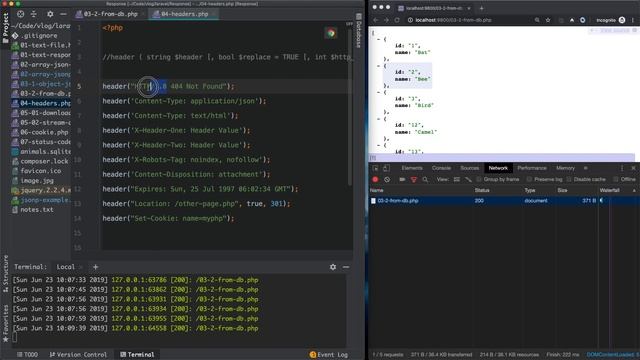The height and width of the screenshot is (360, 640).
Task: Select favicon.ico in the project tree
Action: click(41, 171)
